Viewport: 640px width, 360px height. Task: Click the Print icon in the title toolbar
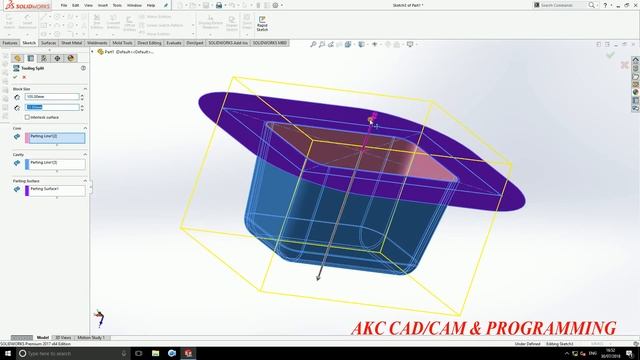click(x=219, y=5)
